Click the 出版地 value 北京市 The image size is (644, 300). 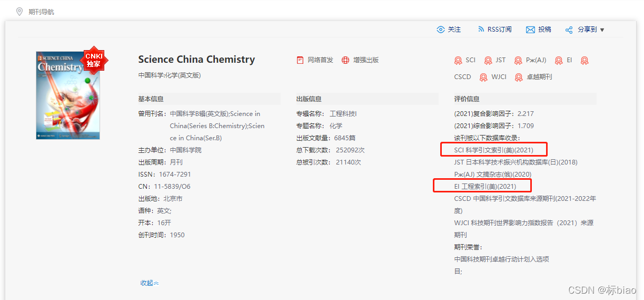click(173, 199)
